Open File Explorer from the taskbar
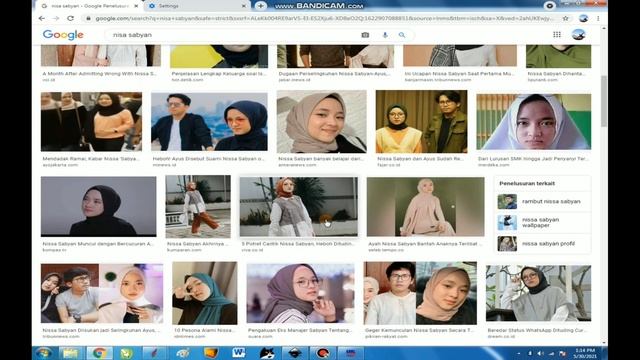640x360 pixels. [71, 353]
